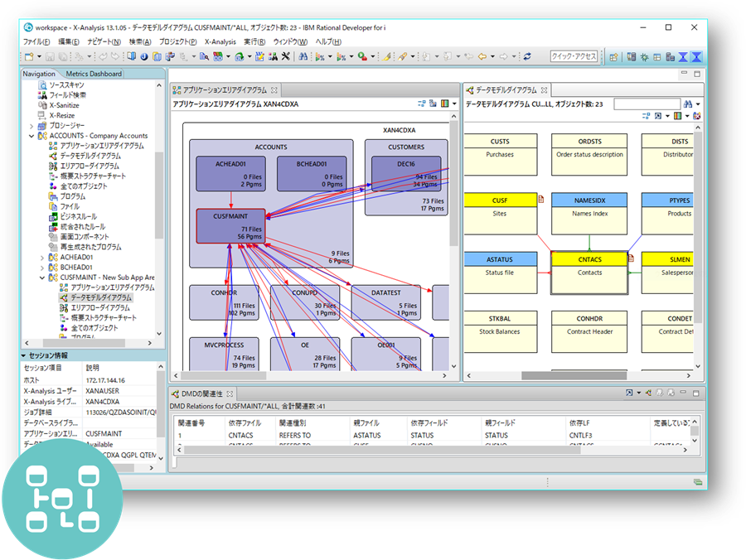The width and height of the screenshot is (746, 560).
Task: Open the dropdown arrow next to data model binoculars
Action: [x=698, y=104]
